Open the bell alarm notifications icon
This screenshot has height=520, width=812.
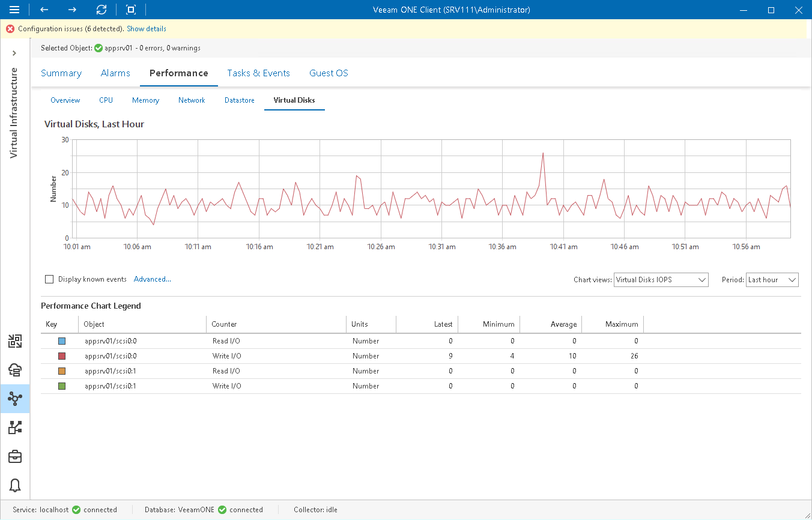(15, 485)
